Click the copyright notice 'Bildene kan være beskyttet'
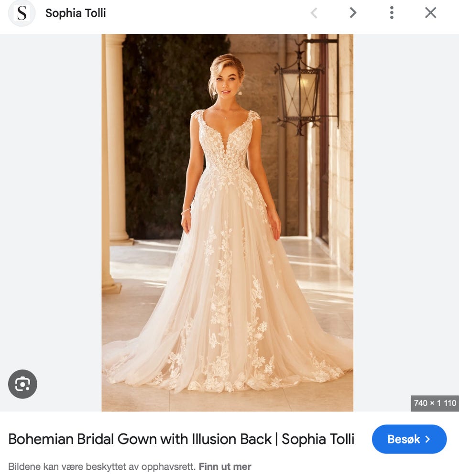 click(x=102, y=466)
